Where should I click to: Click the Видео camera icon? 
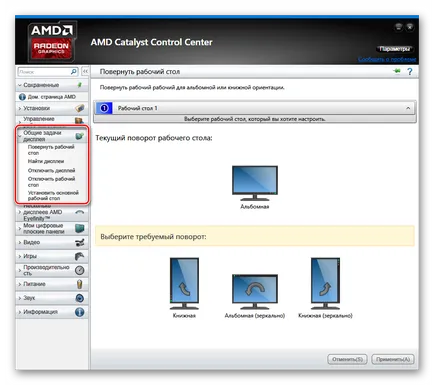(x=80, y=242)
